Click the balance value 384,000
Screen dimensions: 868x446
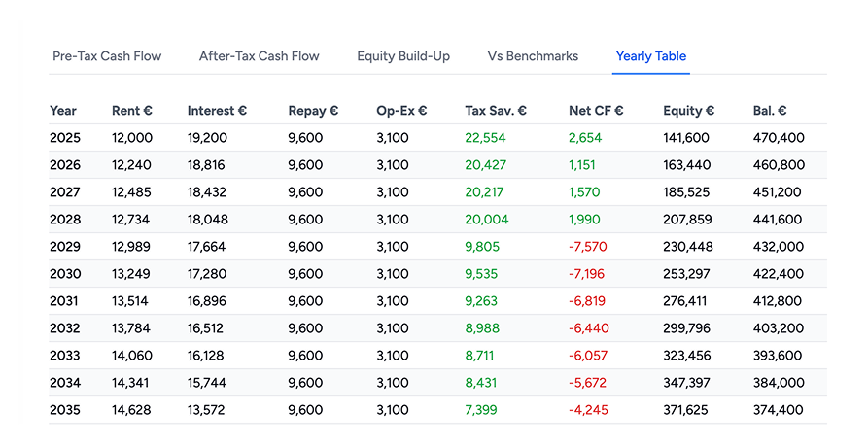coord(779,383)
